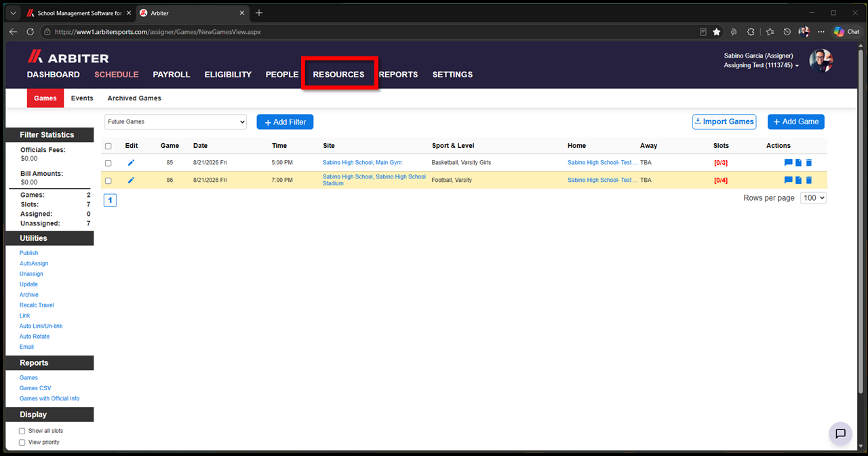868x456 pixels.
Task: Open Sabino High School, Main Gym site
Action: click(362, 163)
